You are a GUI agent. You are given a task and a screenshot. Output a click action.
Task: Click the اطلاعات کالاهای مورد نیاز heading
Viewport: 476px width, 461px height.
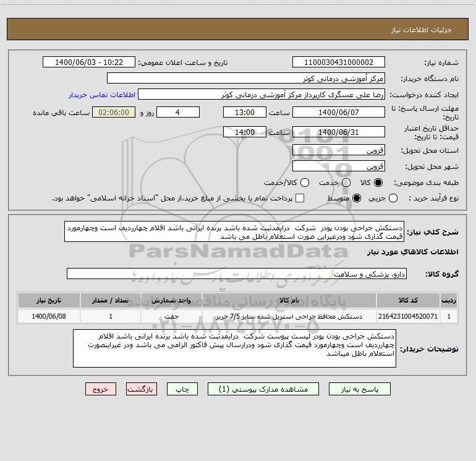click(x=412, y=252)
